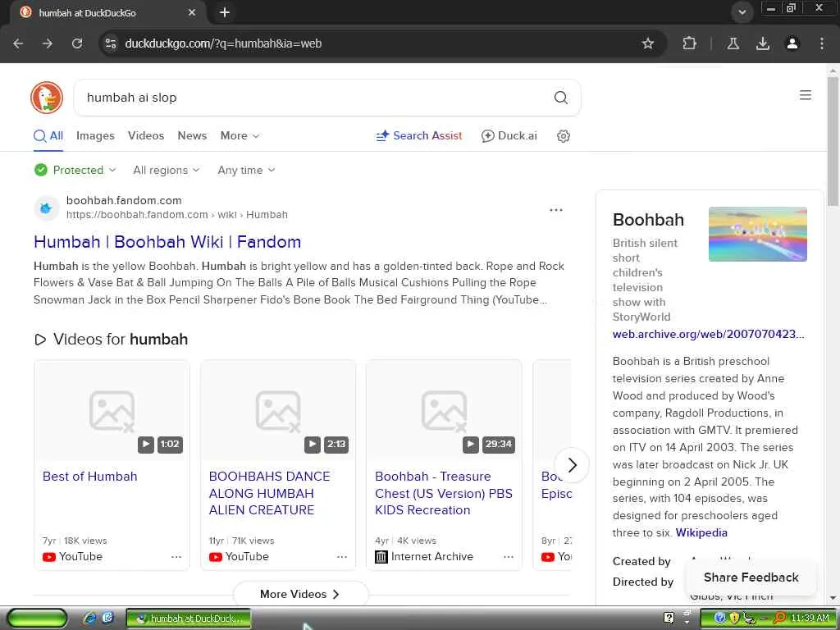Expand the Protected safe search dropdown

click(x=75, y=170)
